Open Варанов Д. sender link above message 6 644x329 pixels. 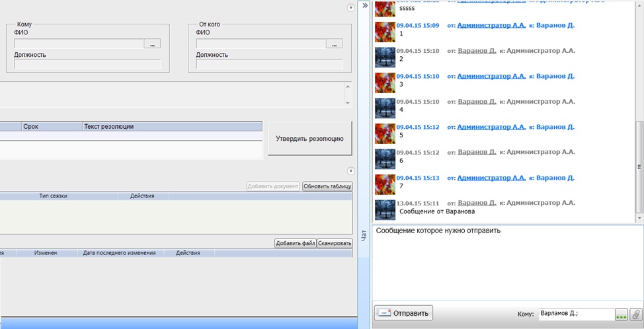point(477,152)
